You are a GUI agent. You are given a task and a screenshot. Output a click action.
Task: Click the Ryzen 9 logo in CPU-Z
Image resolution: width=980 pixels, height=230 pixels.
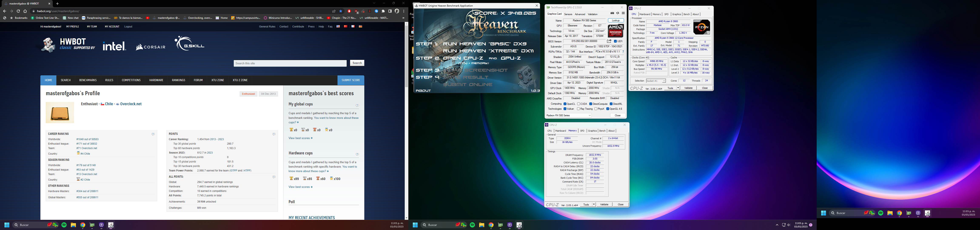(x=702, y=27)
